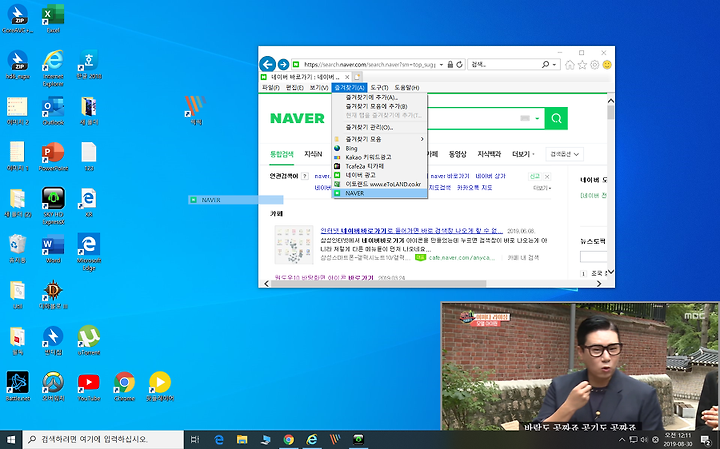Click the smiley feedback icon in IE
720x449 pixels.
click(607, 65)
